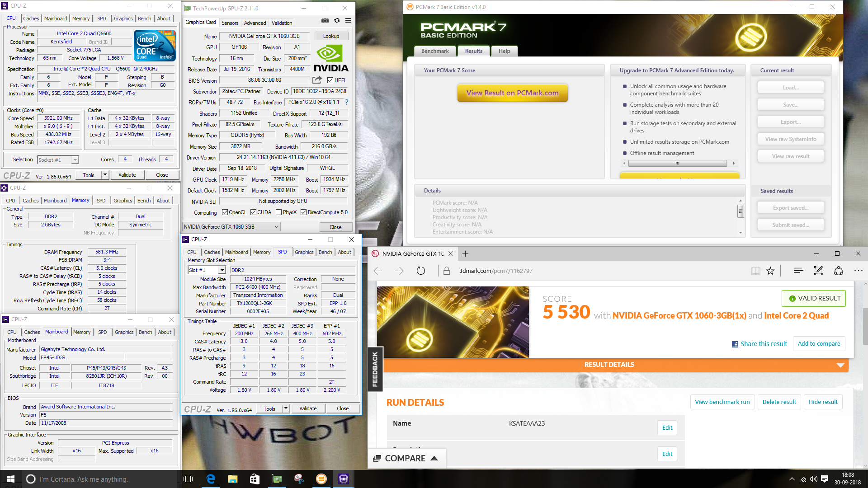
Task: Expand COMPARE panel
Action: tap(407, 458)
